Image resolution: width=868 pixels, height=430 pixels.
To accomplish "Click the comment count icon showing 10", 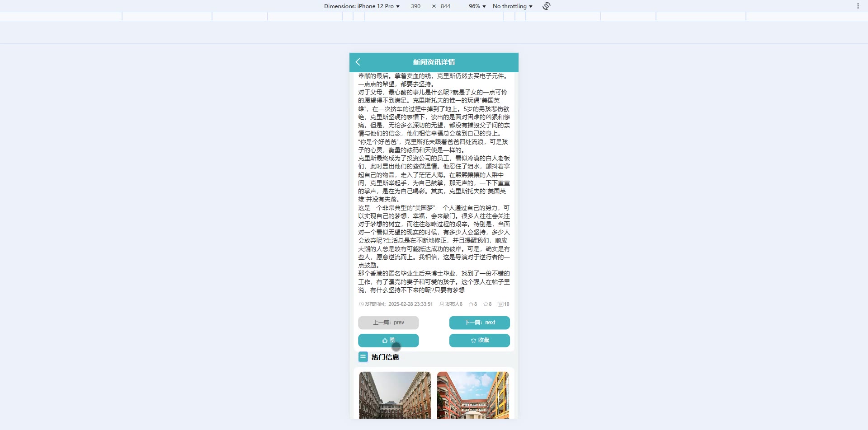I will pos(500,304).
